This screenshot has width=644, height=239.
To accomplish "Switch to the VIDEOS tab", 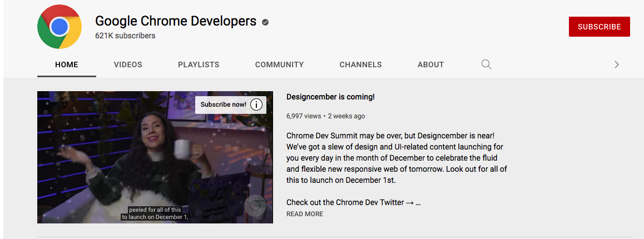I will (128, 64).
